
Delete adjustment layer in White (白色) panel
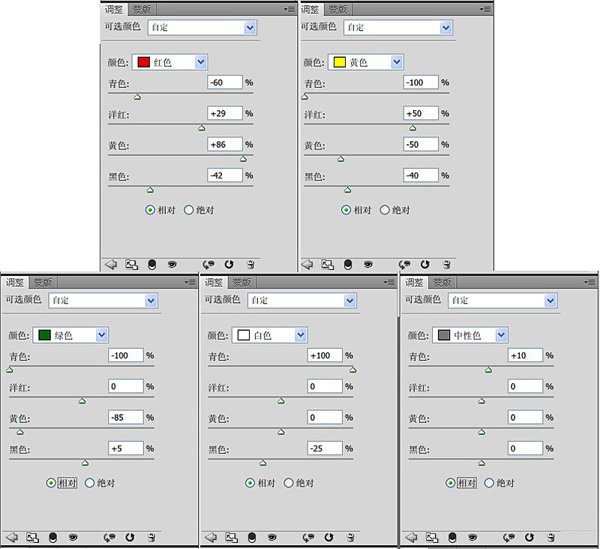tap(350, 538)
